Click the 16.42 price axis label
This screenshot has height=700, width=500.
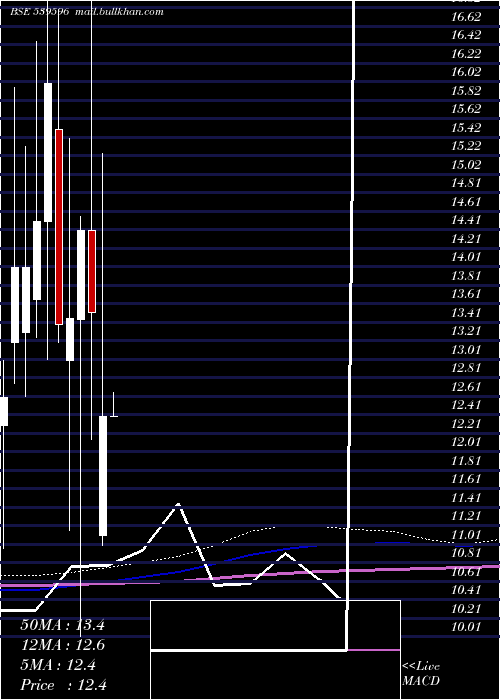click(467, 35)
